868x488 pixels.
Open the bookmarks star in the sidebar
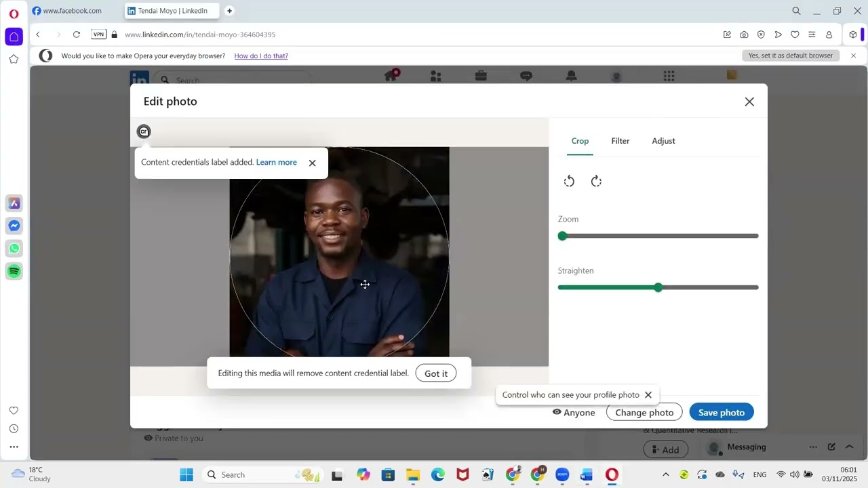click(x=14, y=59)
